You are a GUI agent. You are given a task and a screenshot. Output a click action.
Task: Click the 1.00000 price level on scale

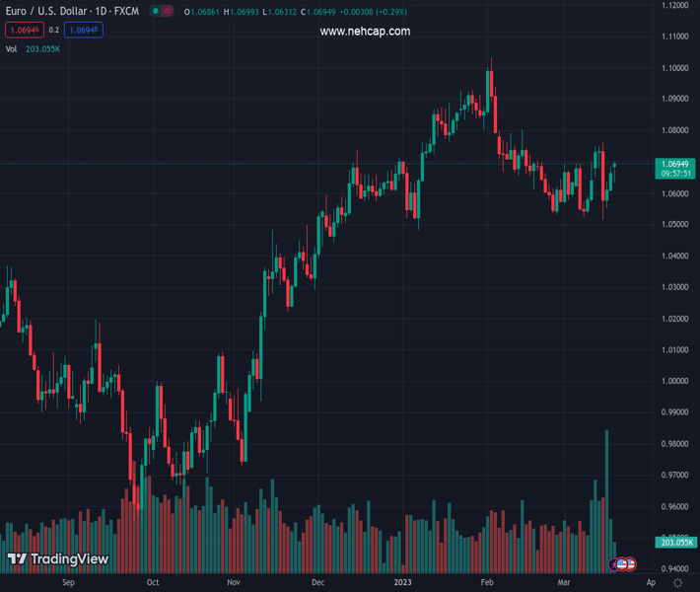point(675,381)
